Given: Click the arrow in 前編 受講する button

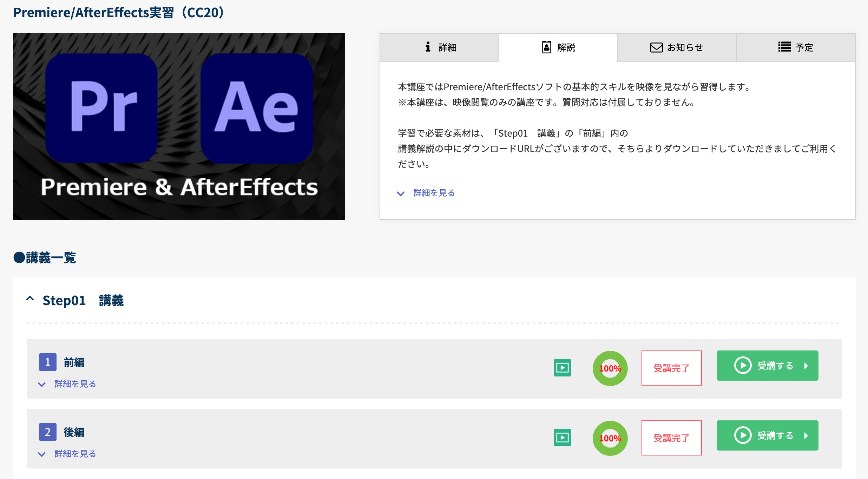Looking at the screenshot, I should [x=806, y=366].
